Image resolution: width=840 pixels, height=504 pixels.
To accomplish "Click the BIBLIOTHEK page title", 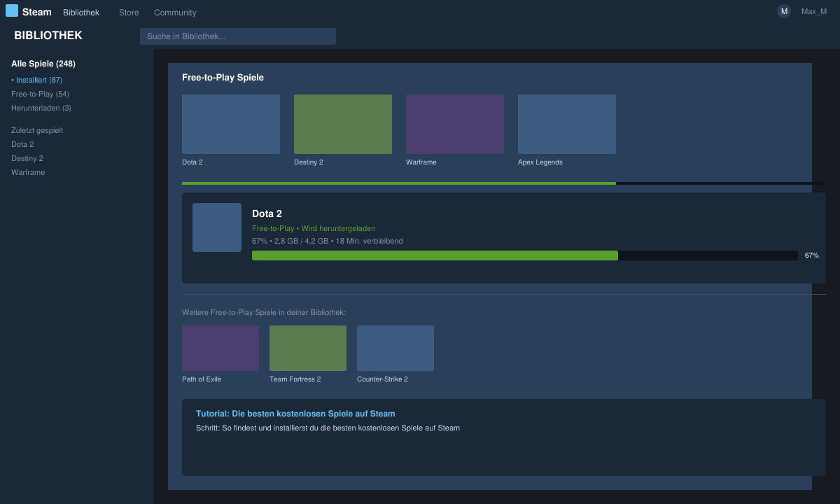I will point(48,36).
